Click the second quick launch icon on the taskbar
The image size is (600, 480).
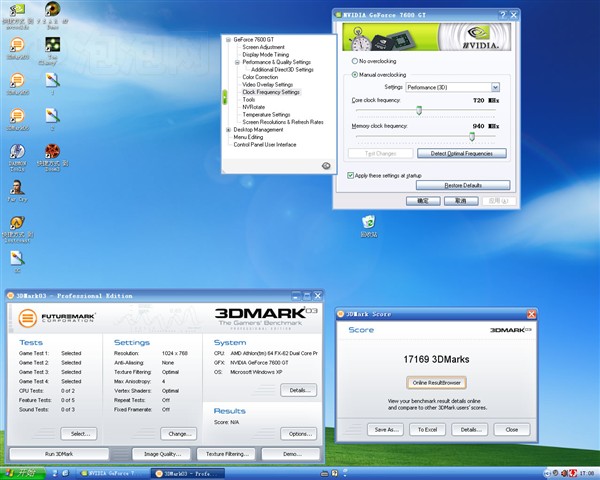coord(65,473)
